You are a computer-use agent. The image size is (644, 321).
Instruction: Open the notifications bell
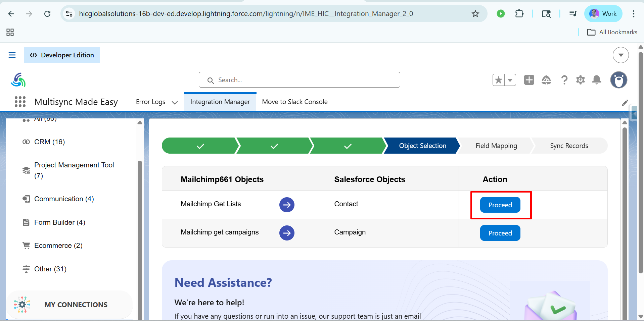coord(597,80)
